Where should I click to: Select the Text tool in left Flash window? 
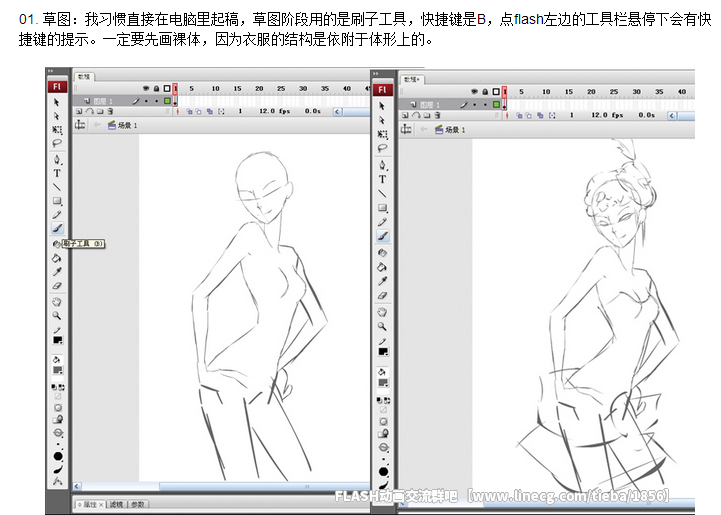click(57, 173)
